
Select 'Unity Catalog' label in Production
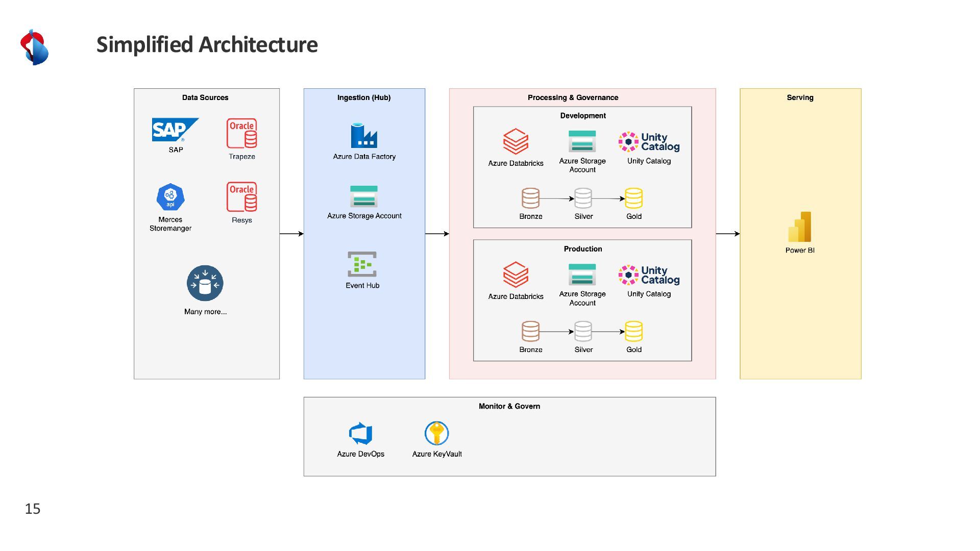tap(649, 294)
